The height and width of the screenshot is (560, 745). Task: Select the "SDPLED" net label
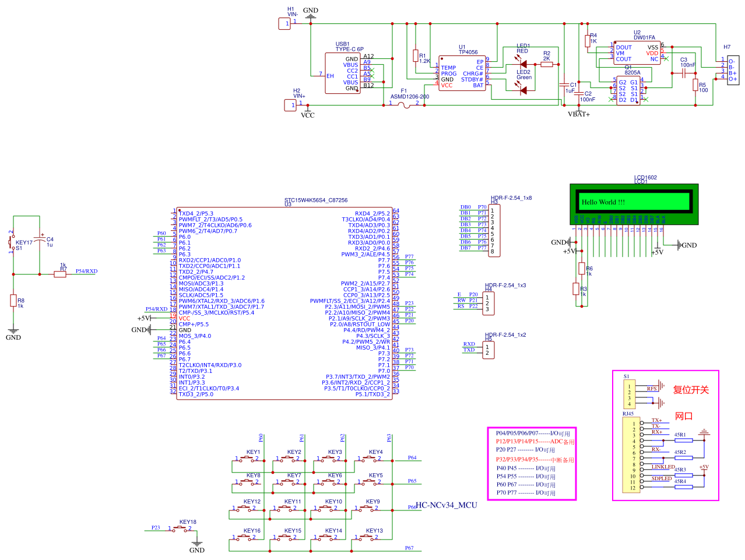662,478
